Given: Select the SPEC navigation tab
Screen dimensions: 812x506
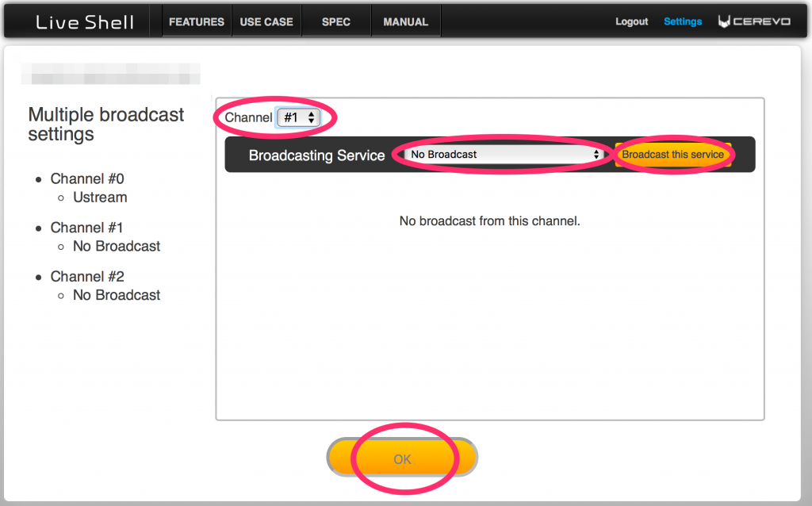Looking at the screenshot, I should [336, 22].
